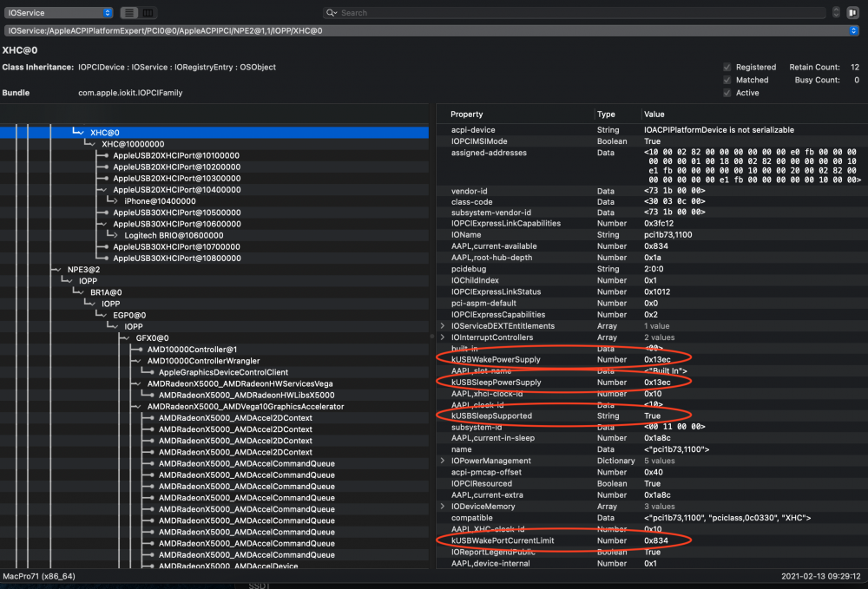868x589 pixels.
Task: Select AppleUSB20XHCIPort@10200000 row
Action: [x=214, y=167]
